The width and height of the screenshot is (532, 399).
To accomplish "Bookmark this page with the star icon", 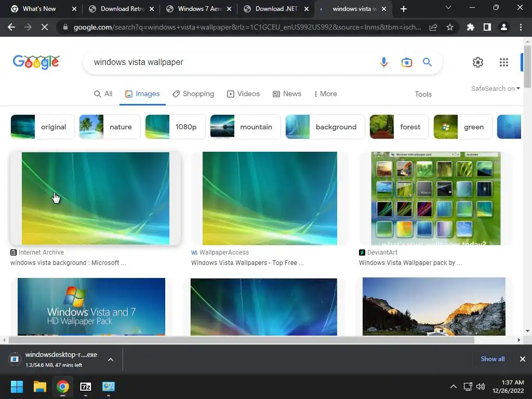I will (x=450, y=28).
